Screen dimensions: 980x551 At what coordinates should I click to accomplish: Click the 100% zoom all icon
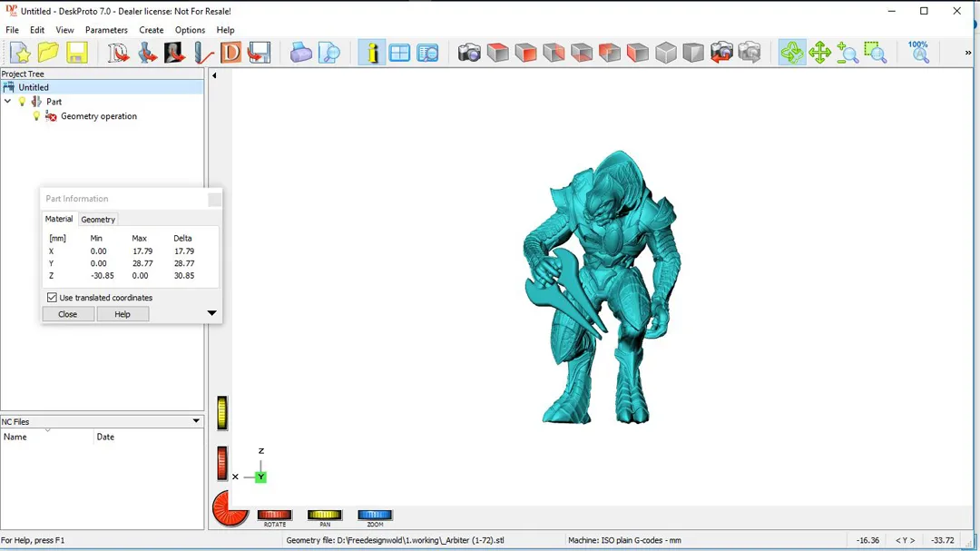918,53
